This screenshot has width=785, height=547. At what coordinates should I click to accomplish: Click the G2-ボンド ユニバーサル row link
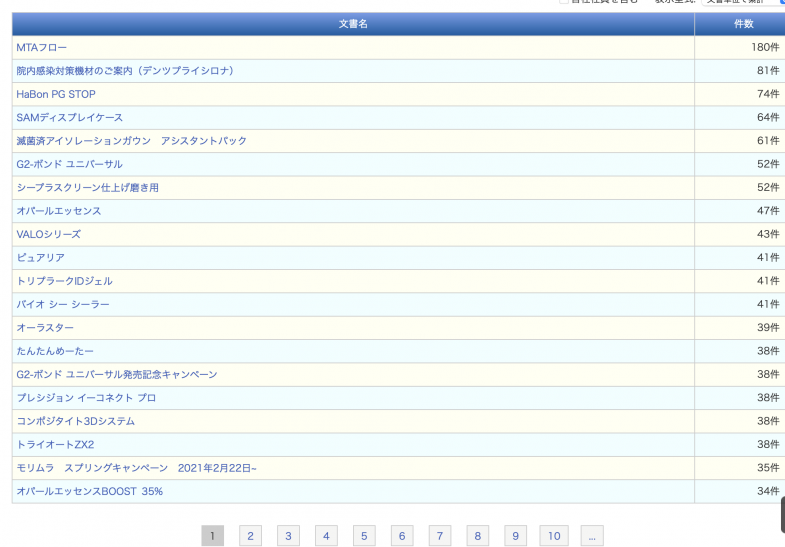69,164
